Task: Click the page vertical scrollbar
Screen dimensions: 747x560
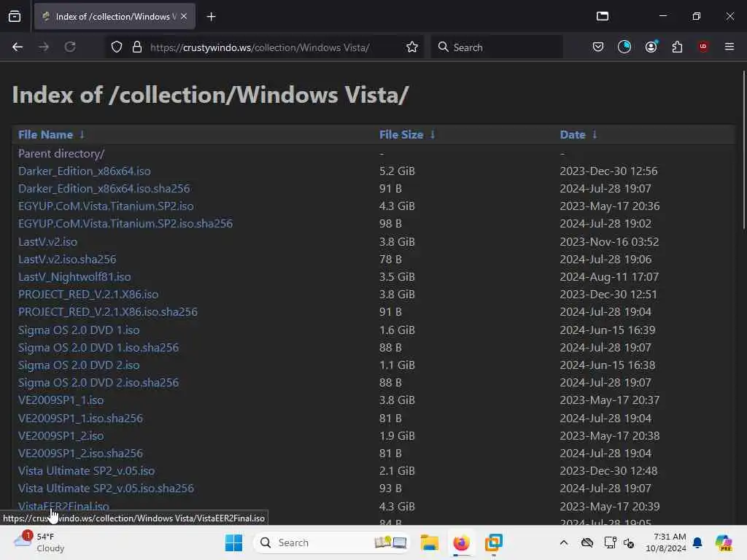Action: point(743,149)
